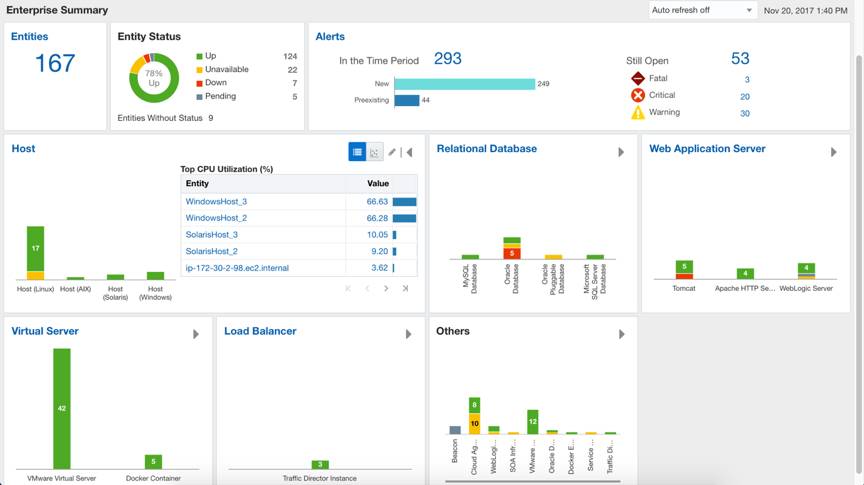
Task: Switch Host panel to chart view
Action: 375,152
